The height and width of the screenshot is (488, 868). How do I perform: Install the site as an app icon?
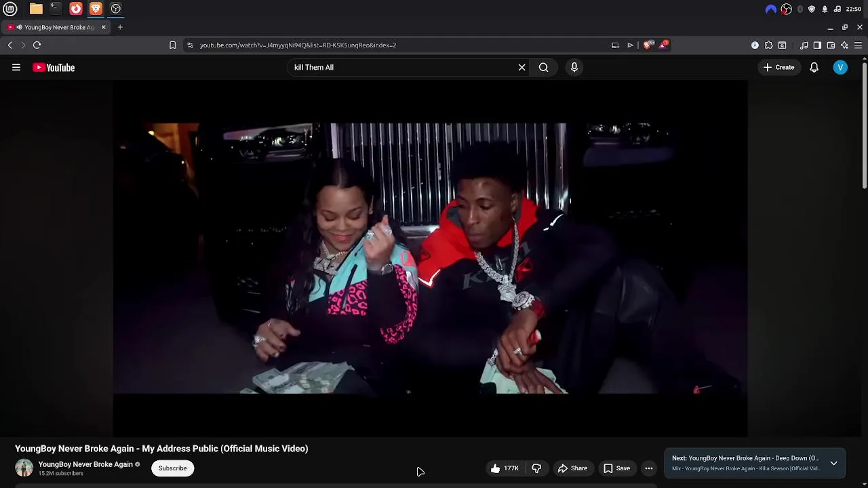click(x=615, y=45)
